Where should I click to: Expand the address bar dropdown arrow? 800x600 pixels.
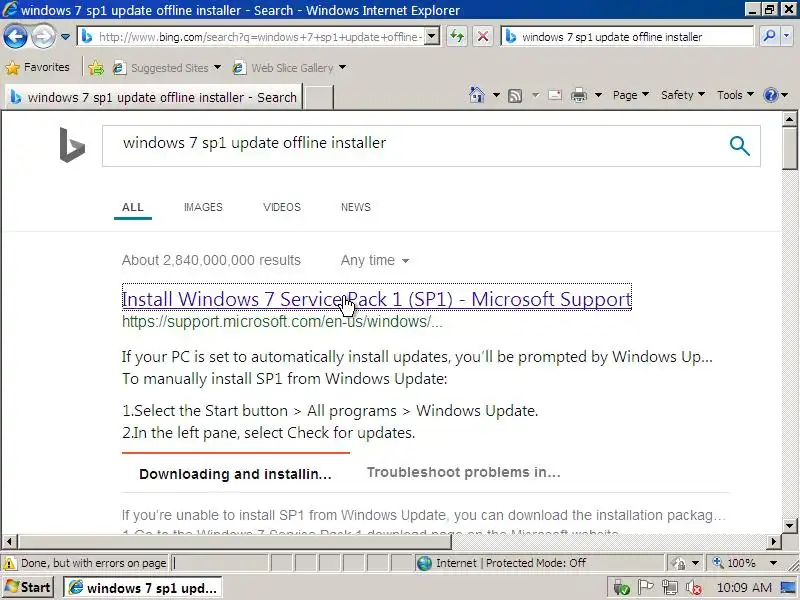click(x=432, y=37)
